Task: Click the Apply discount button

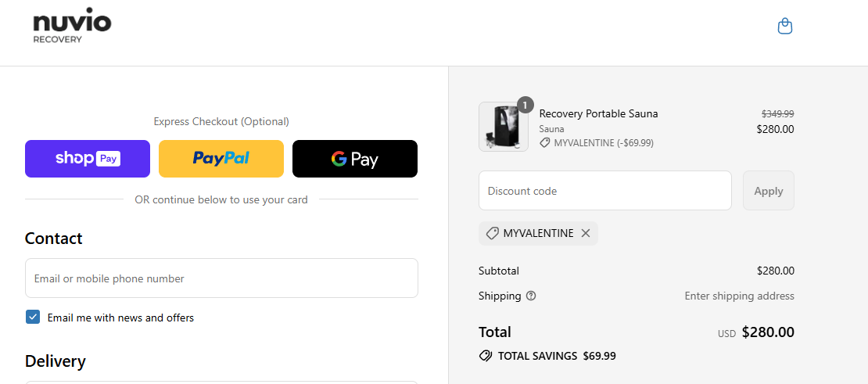Action: [x=769, y=191]
